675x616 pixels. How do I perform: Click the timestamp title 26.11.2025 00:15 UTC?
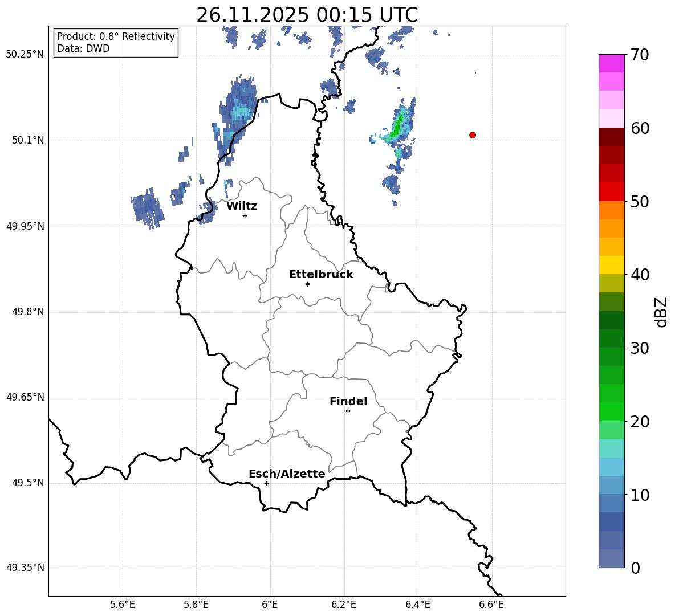point(307,15)
